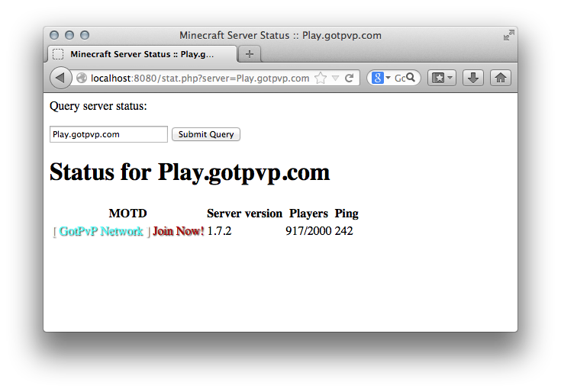Click the Query server status label
Viewport: 561px width, 392px height.
point(98,106)
